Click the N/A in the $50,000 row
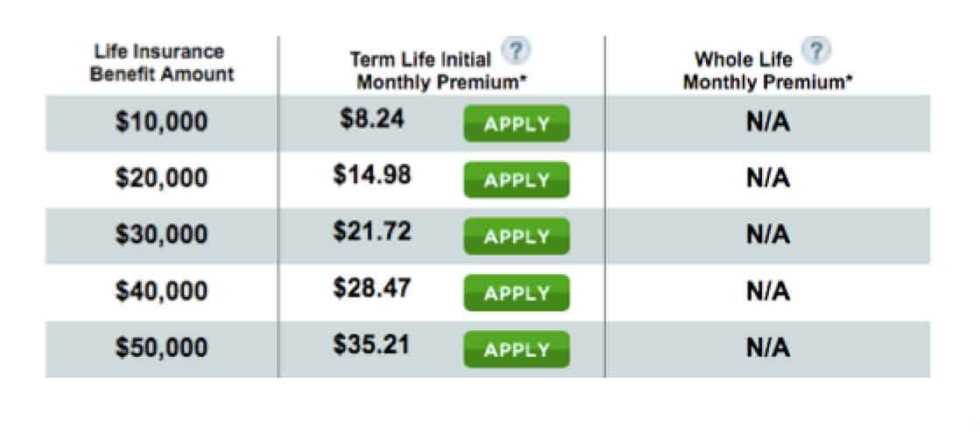The image size is (980, 426). [768, 348]
